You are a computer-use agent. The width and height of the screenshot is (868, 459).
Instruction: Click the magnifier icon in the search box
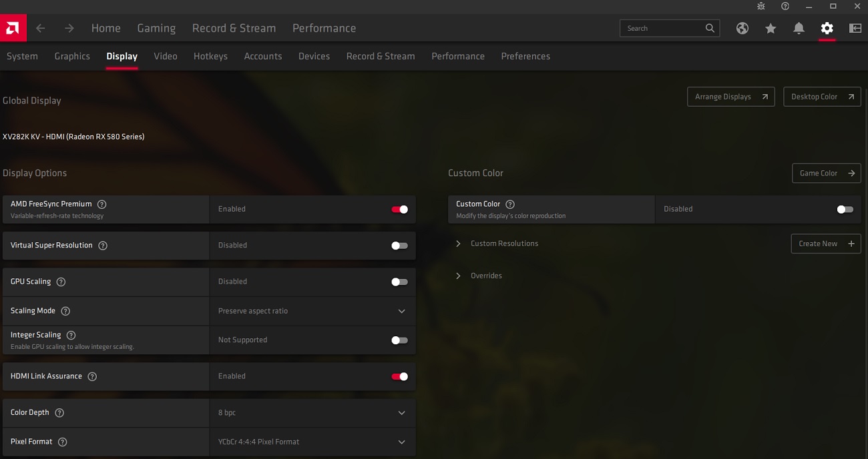pos(710,28)
